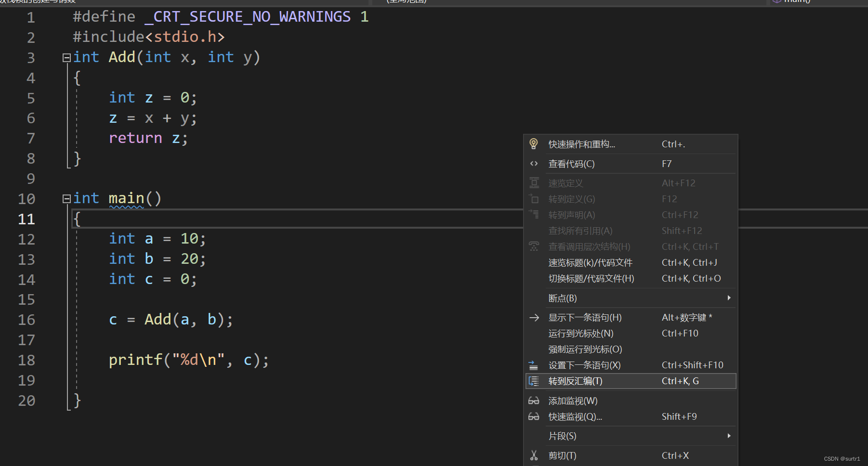The height and width of the screenshot is (466, 868).
Task: Click the Add function name on line 3
Action: click(122, 57)
